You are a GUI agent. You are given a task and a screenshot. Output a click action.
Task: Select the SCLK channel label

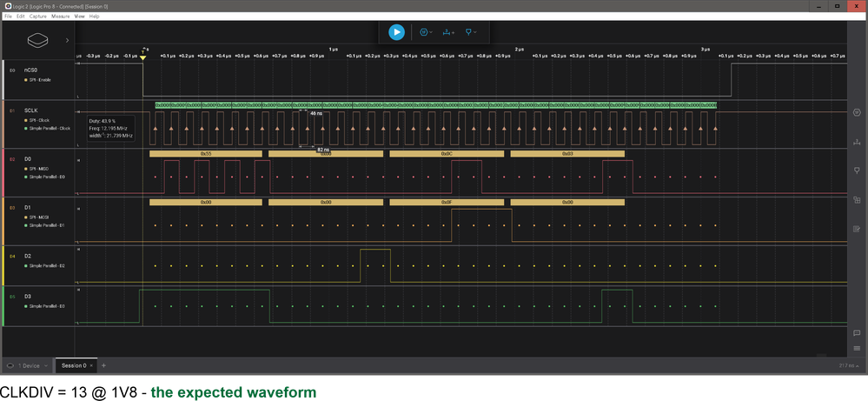(31, 110)
